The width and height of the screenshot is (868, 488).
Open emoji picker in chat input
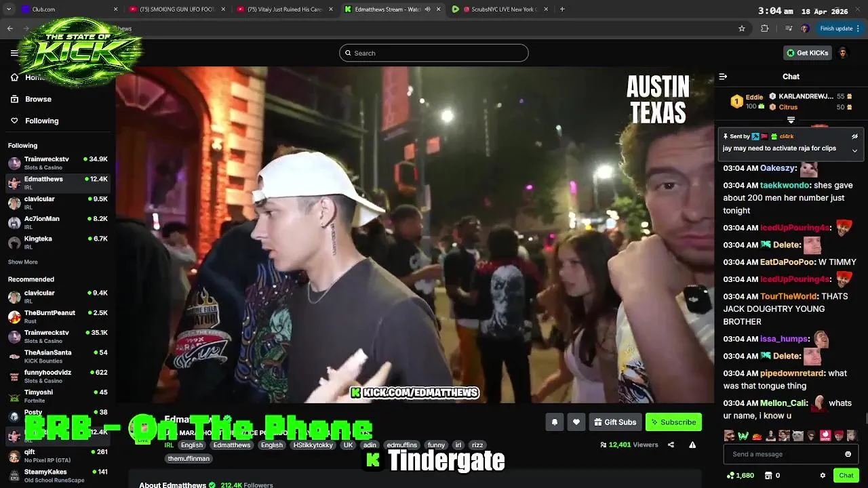tap(848, 454)
